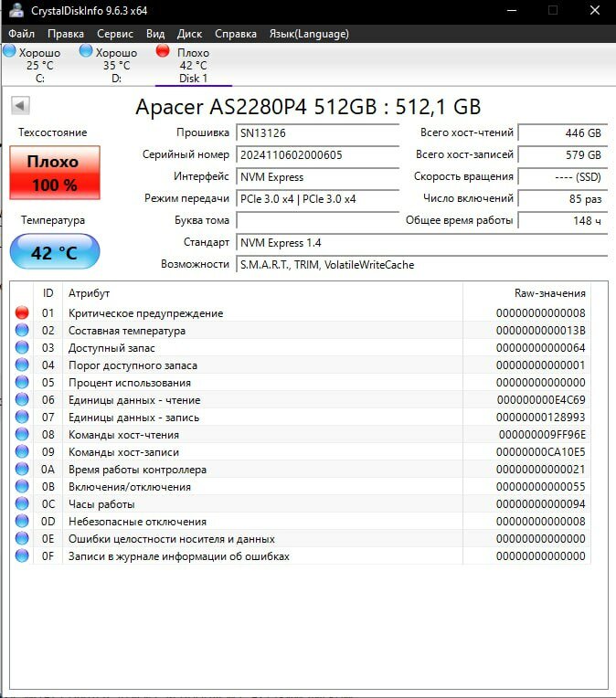Click the empty Буква тома field
Image resolution: width=616 pixels, height=698 pixels.
click(317, 220)
